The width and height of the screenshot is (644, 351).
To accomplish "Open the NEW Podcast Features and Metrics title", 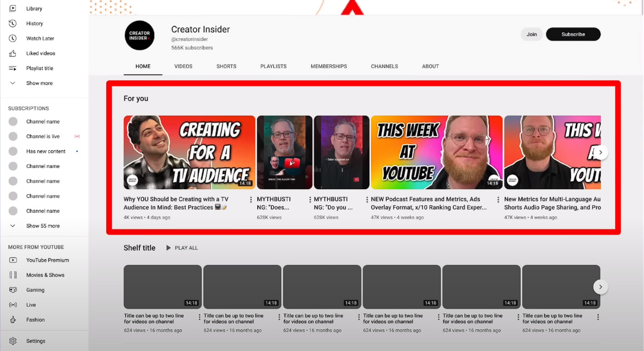I will pyautogui.click(x=429, y=203).
